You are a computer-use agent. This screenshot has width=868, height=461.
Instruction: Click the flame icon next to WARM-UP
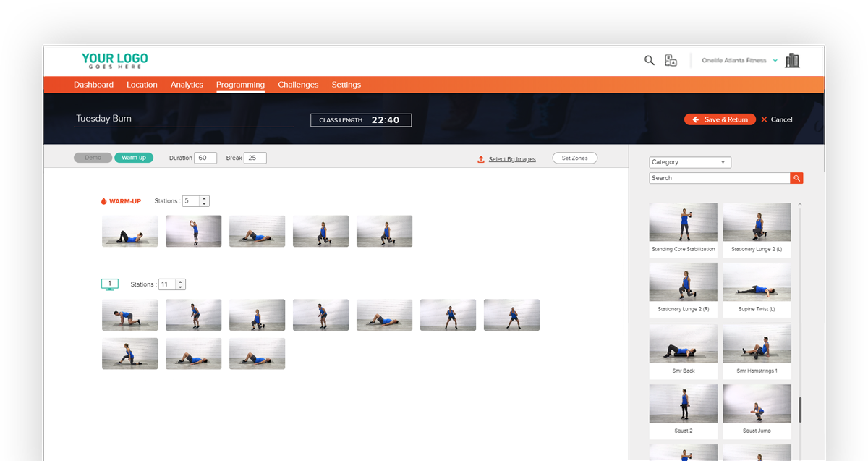pyautogui.click(x=103, y=201)
